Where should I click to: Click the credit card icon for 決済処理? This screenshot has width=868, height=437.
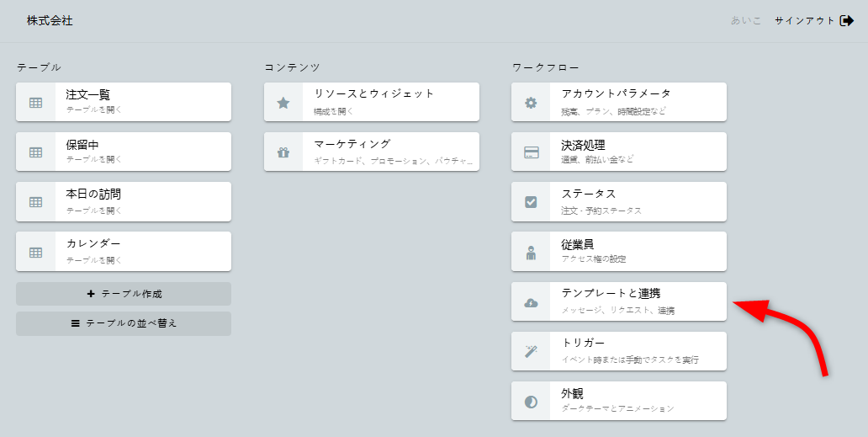[531, 152]
